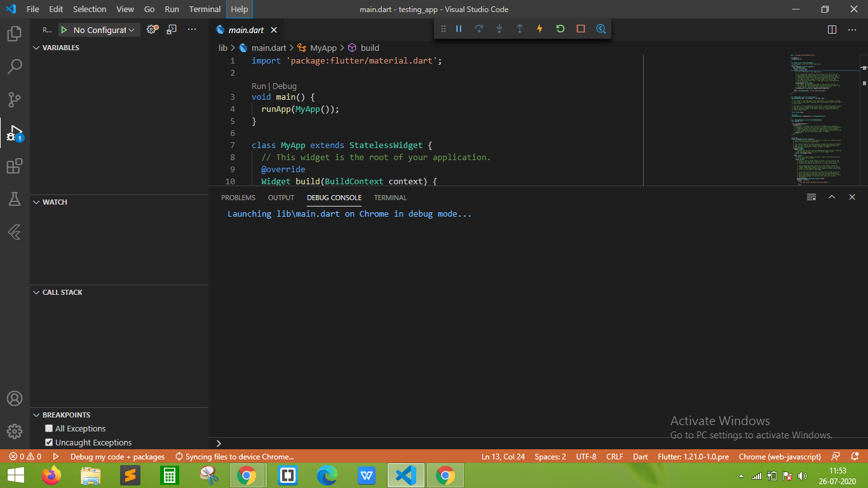Open Dart DevTools from the debug toolbar
The width and height of the screenshot is (868, 488).
[601, 29]
